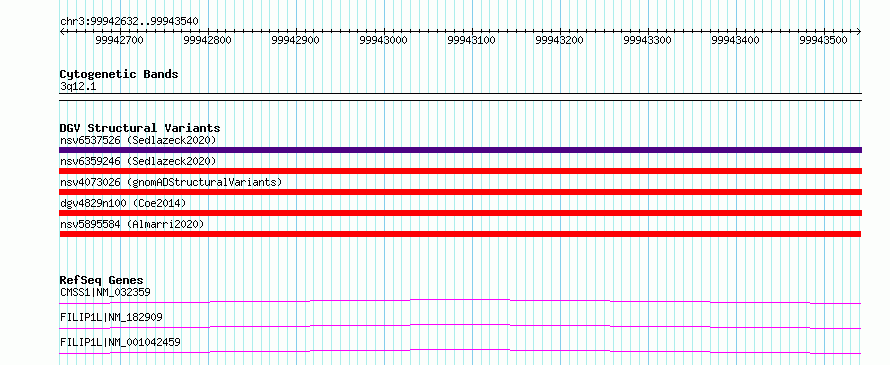This screenshot has width=890, height=365.
Task: Click the magenta FILIP1L NM_001042459 gene line
Action: click(x=460, y=351)
